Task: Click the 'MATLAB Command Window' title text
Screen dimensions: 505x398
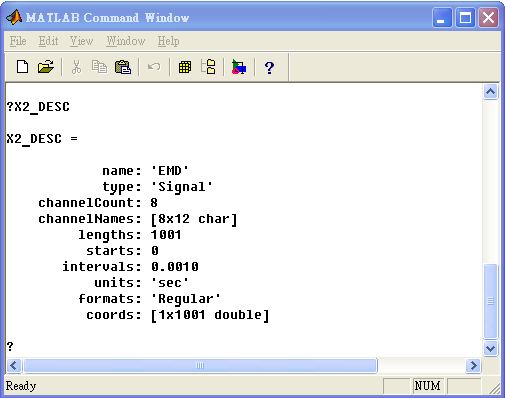Action: pos(107,18)
